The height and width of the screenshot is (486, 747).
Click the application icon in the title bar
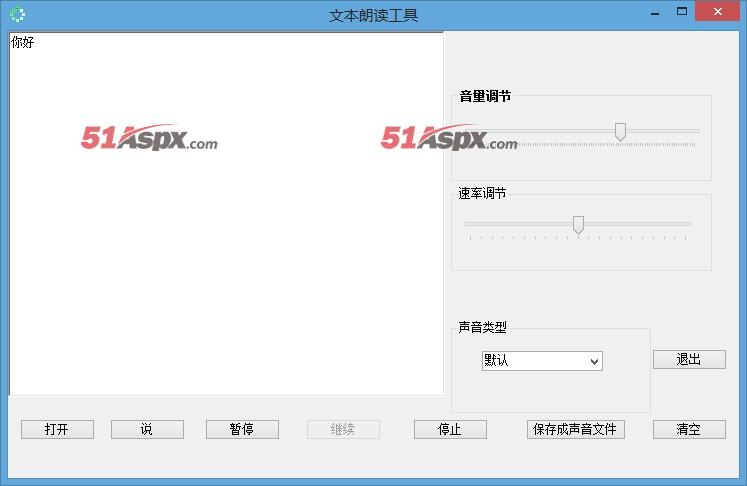click(17, 14)
